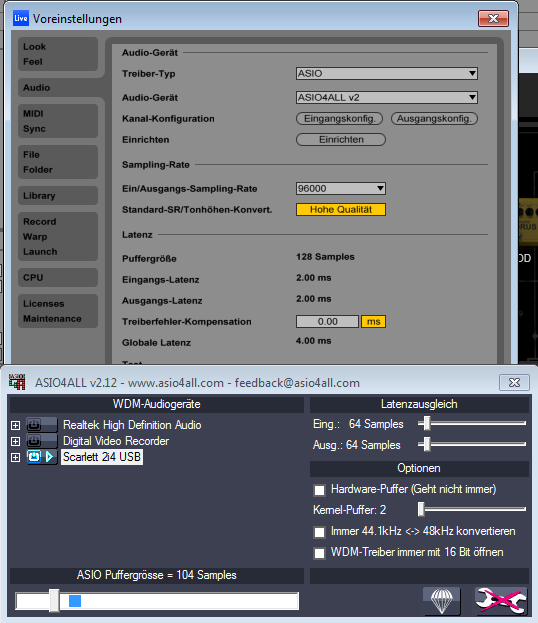Click the Eingangskonfig. button
The height and width of the screenshot is (623, 538).
pyautogui.click(x=339, y=118)
